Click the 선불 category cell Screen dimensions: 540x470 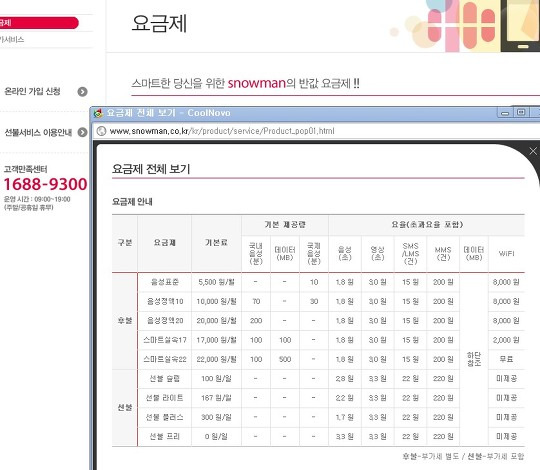click(x=125, y=407)
